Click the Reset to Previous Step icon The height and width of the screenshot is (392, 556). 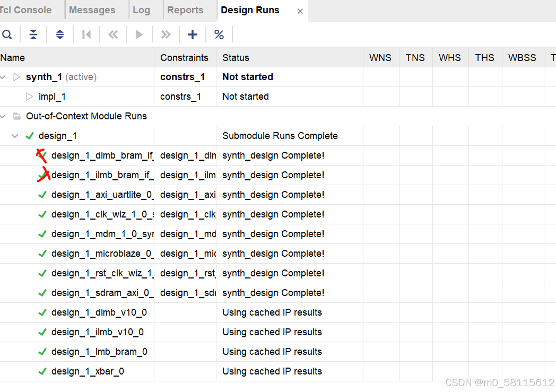coord(86,34)
